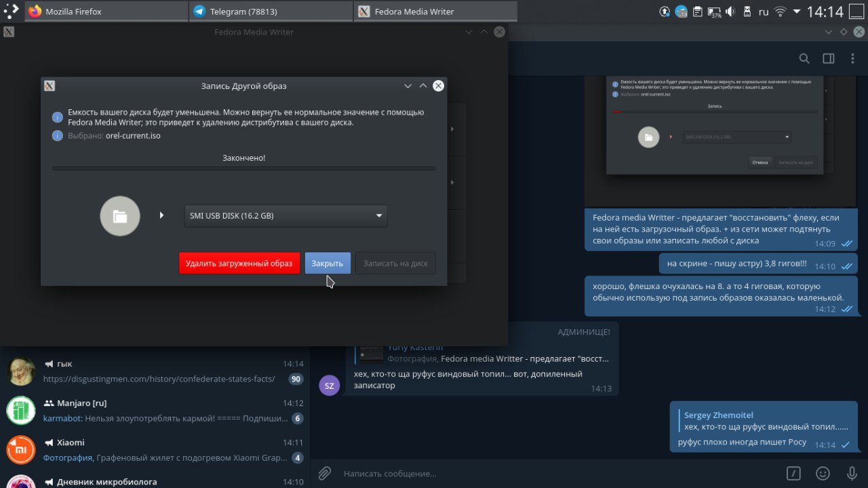Image resolution: width=868 pixels, height=488 pixels.
Task: Open the screenshot photo in the Telegram message
Action: tap(722, 142)
